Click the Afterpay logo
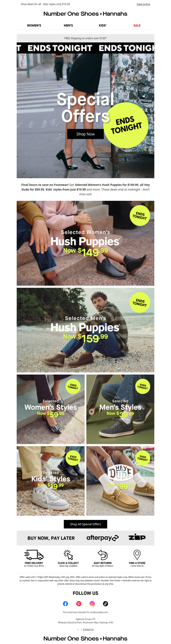171x644 pixels. click(103, 538)
